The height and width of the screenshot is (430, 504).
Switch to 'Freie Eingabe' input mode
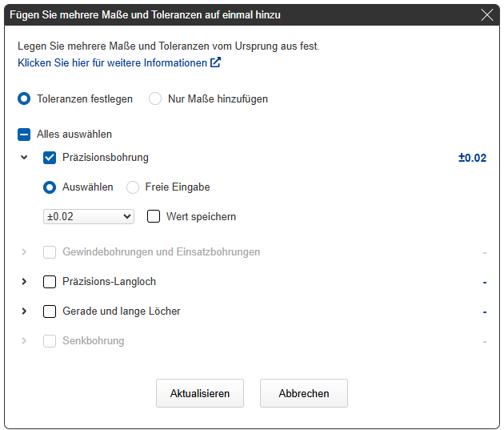tap(133, 187)
